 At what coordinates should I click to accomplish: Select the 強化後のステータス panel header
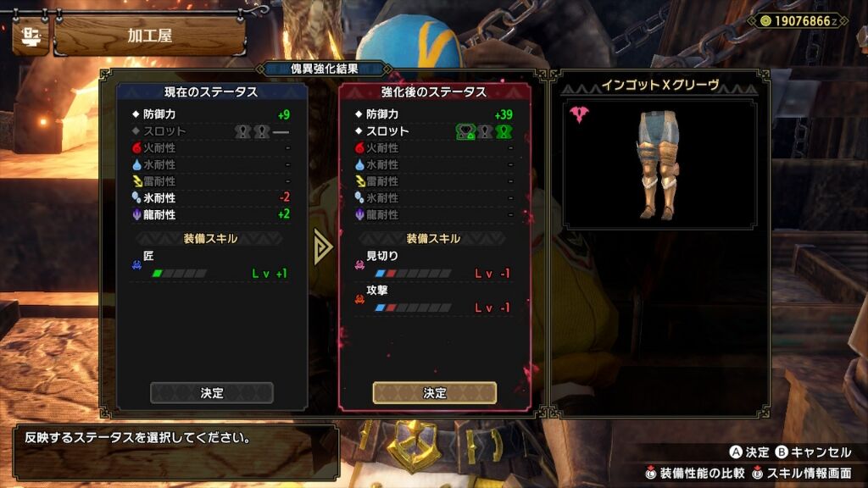[435, 91]
